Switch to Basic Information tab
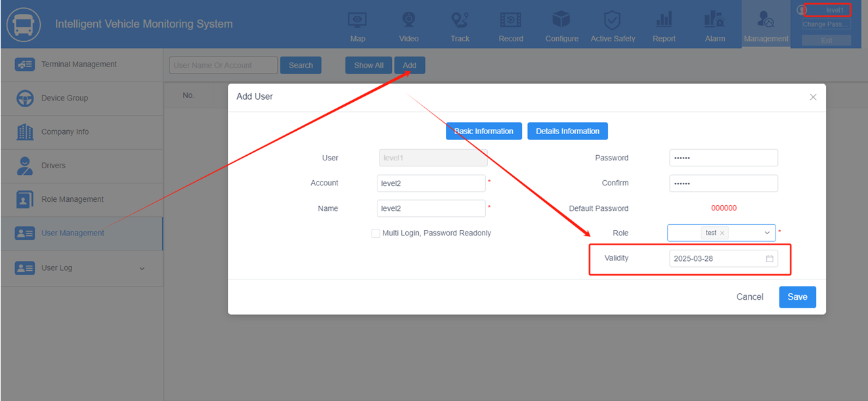The image size is (868, 401). click(484, 131)
